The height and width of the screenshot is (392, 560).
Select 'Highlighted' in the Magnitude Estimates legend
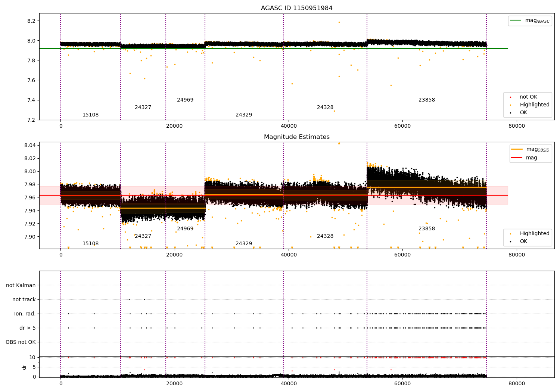tap(529, 234)
